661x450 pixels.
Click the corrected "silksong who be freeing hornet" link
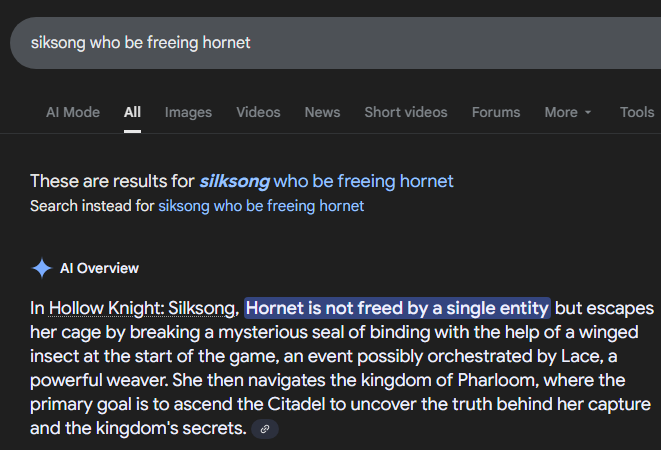pyautogui.click(x=326, y=181)
